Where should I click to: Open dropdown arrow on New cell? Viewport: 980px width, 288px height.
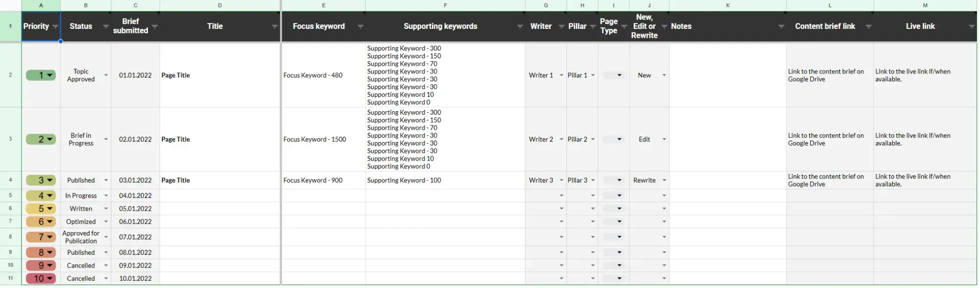tap(664, 75)
